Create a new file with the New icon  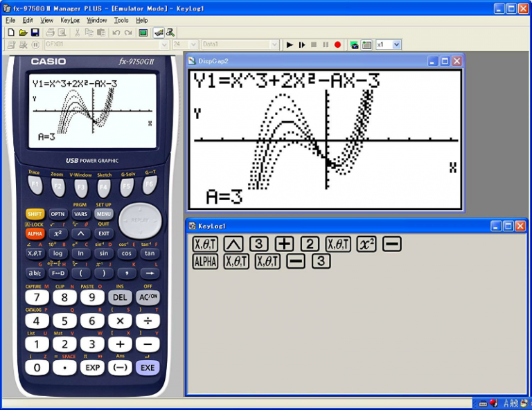pos(10,33)
